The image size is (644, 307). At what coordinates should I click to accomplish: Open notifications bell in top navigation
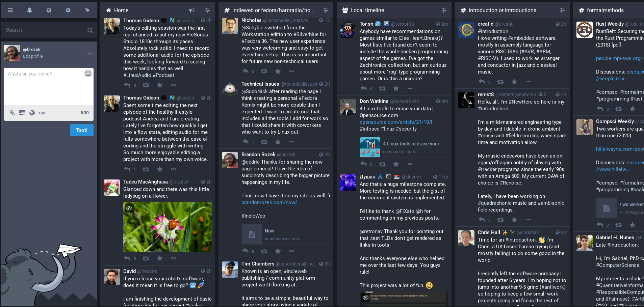30,10
